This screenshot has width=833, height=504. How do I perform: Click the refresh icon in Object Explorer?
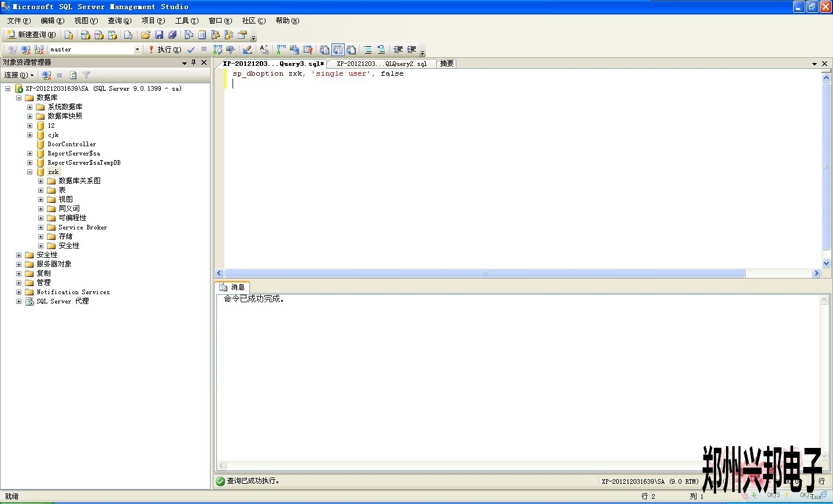pos(73,75)
